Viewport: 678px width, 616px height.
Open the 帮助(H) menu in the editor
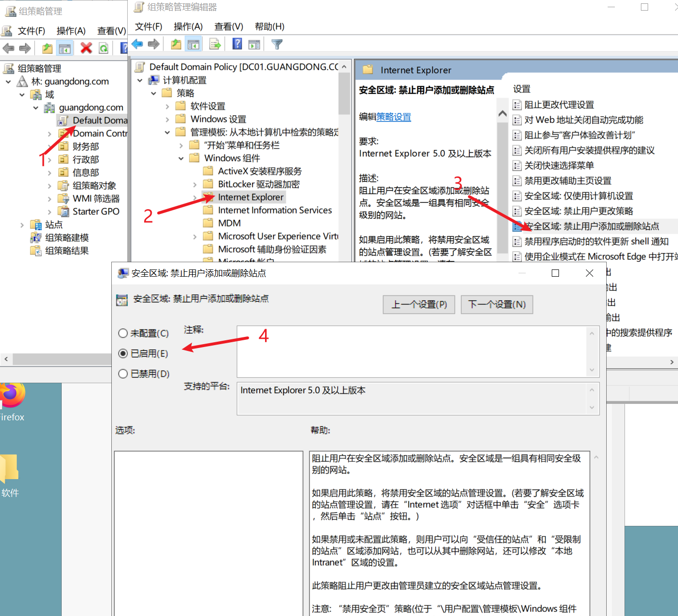click(x=269, y=27)
